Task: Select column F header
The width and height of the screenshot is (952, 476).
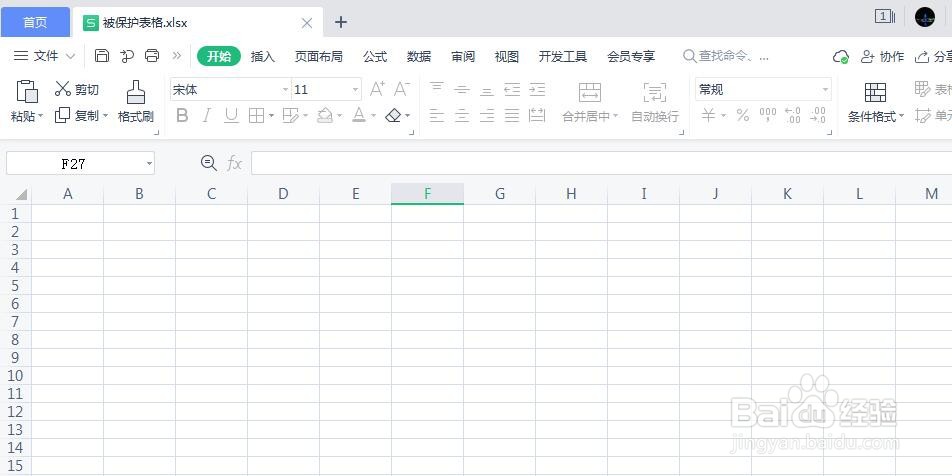Action: (x=427, y=194)
